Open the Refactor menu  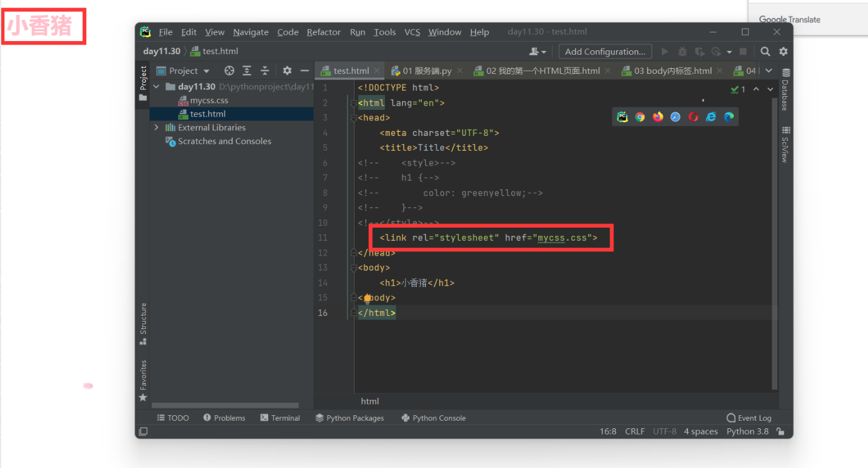click(323, 32)
